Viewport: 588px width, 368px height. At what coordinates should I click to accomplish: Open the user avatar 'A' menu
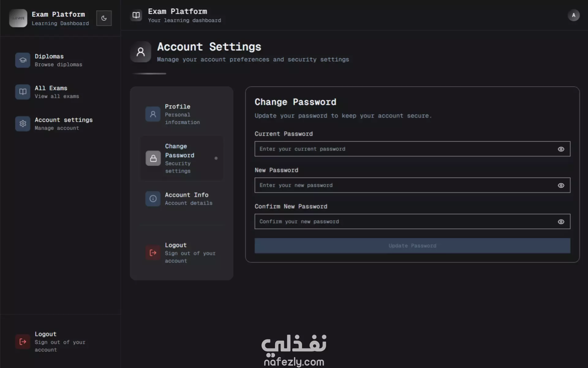tap(573, 15)
